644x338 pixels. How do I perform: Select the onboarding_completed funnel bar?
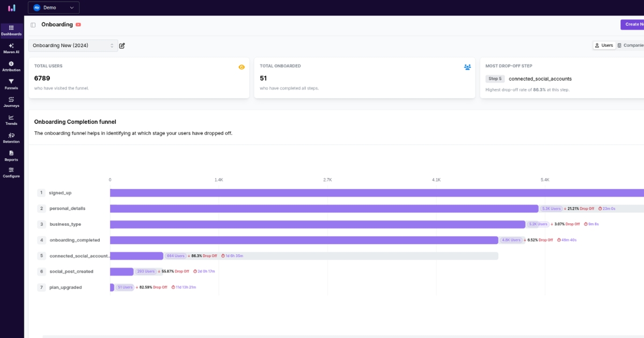[304, 240]
